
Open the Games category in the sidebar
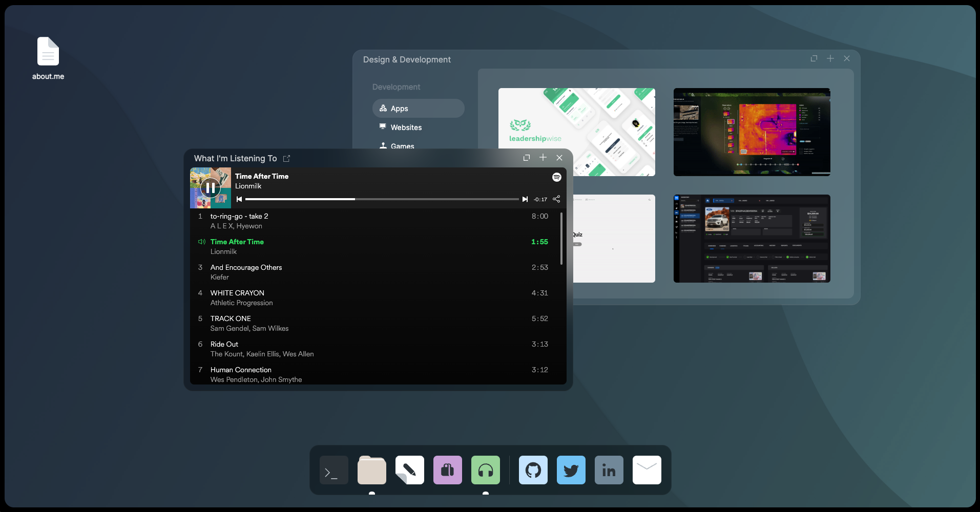pos(402,146)
